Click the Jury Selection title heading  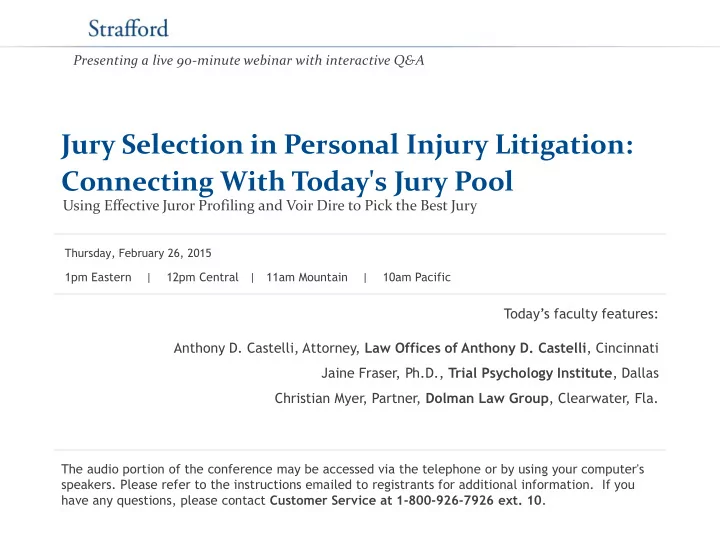[347, 145]
